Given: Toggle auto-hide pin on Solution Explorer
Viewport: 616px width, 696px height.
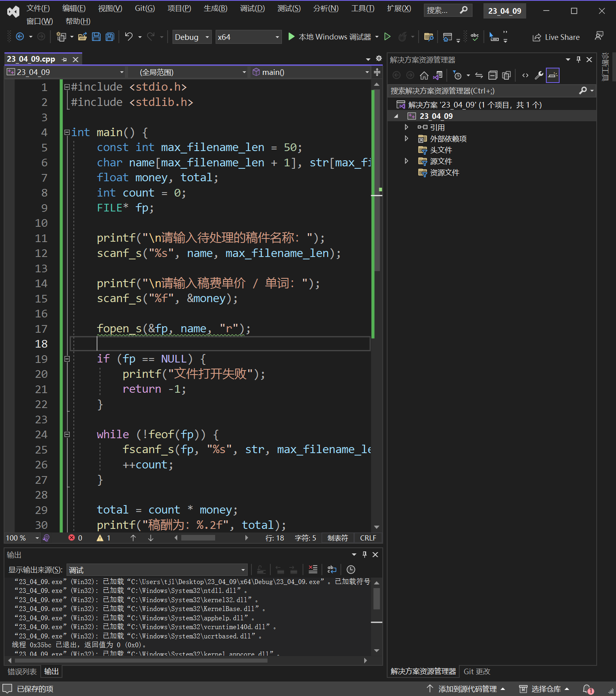Looking at the screenshot, I should click(x=579, y=60).
